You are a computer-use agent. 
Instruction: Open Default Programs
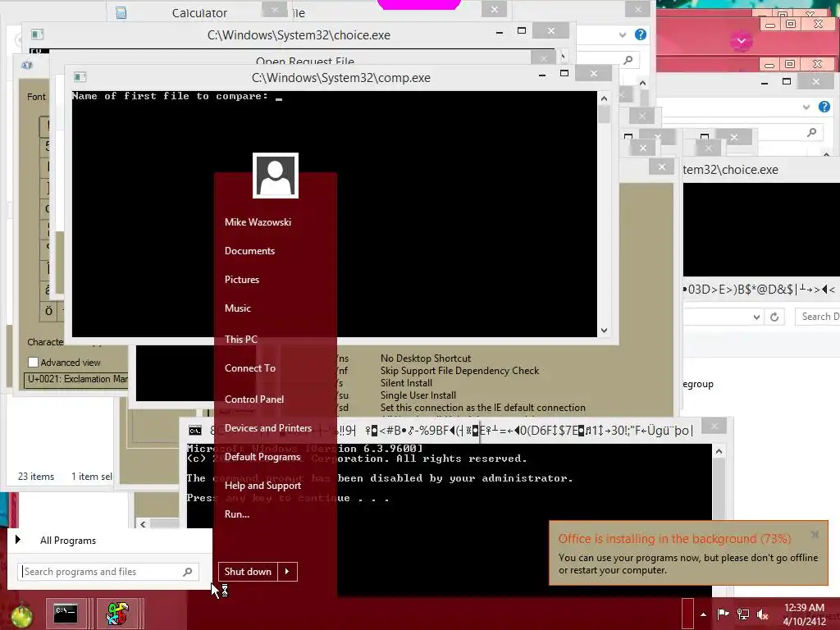point(262,457)
